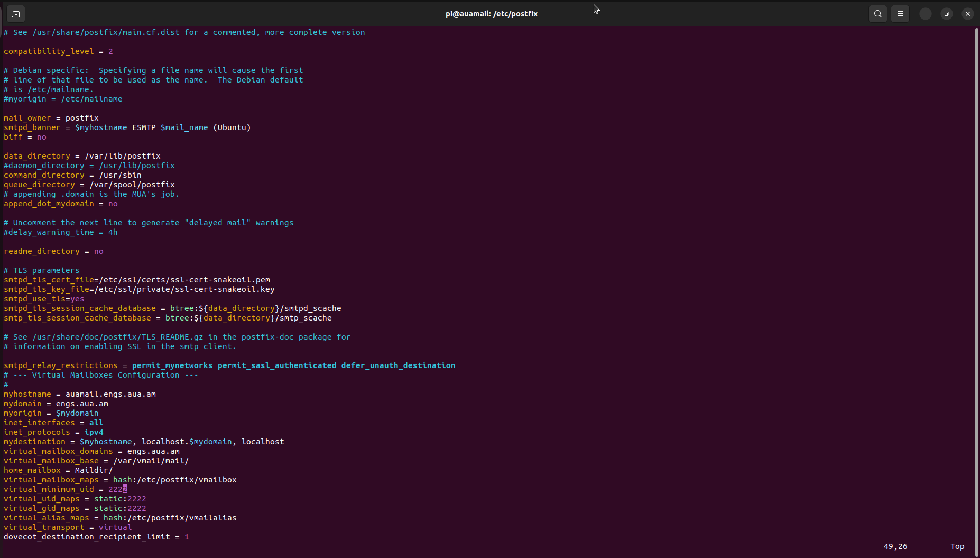Click the smtpd_tls_cert_file parameter

pos(49,280)
